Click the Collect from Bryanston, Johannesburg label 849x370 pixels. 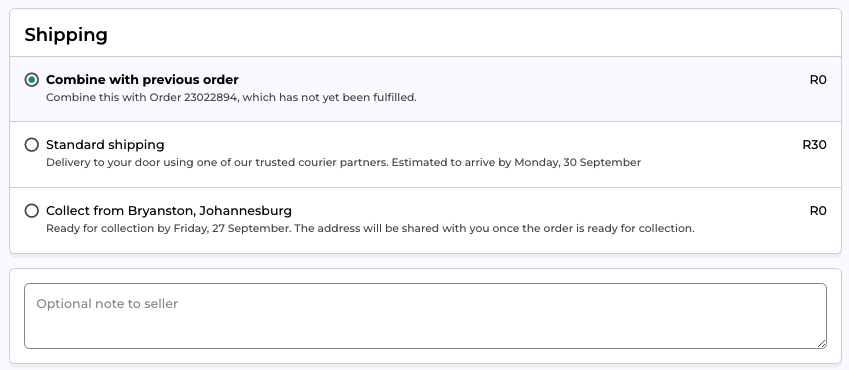(x=169, y=210)
